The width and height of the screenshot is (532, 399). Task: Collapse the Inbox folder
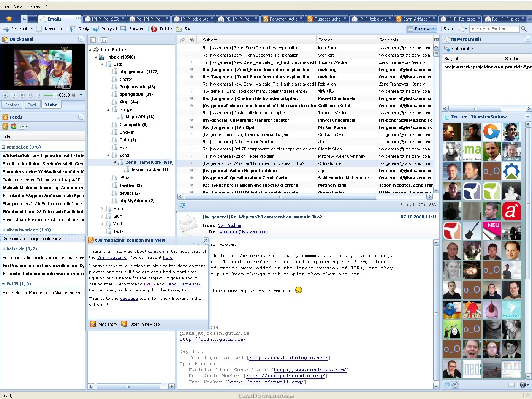pos(97,57)
